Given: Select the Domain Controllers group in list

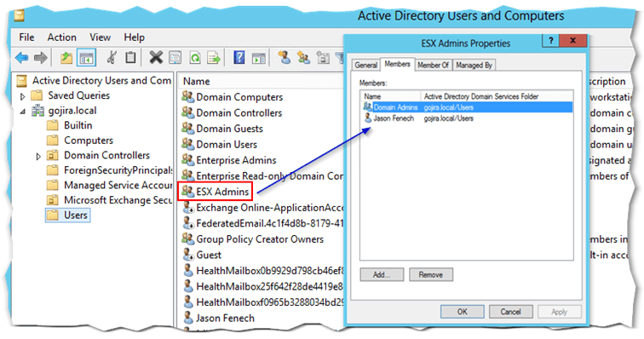Looking at the screenshot, I should pos(239,112).
